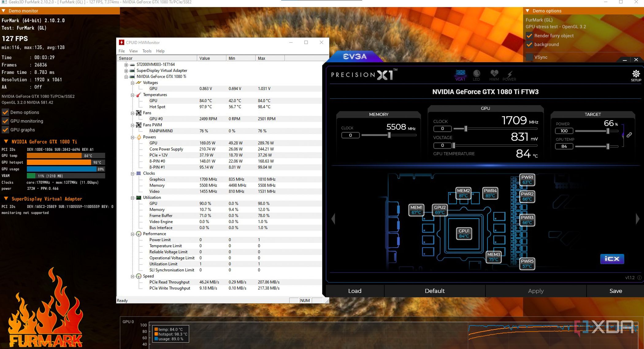Click the Default button in Precision X1
This screenshot has height=349, width=644.
click(435, 291)
